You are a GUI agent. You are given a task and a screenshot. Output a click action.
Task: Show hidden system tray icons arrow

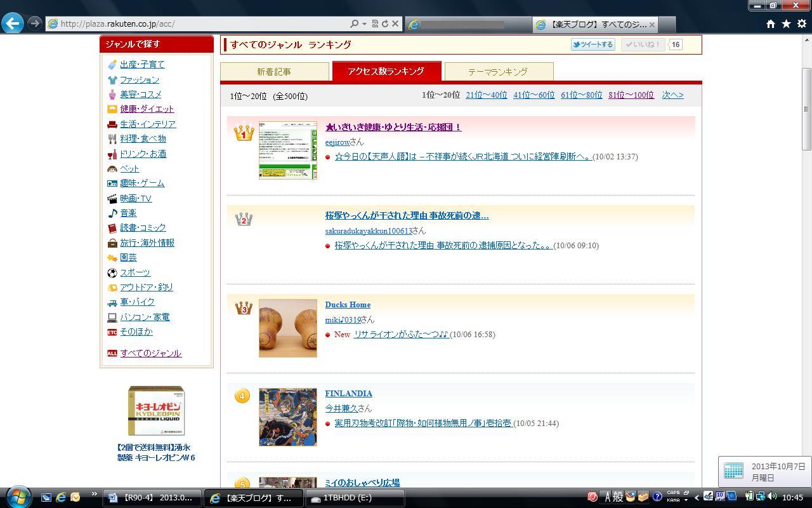pos(697,497)
